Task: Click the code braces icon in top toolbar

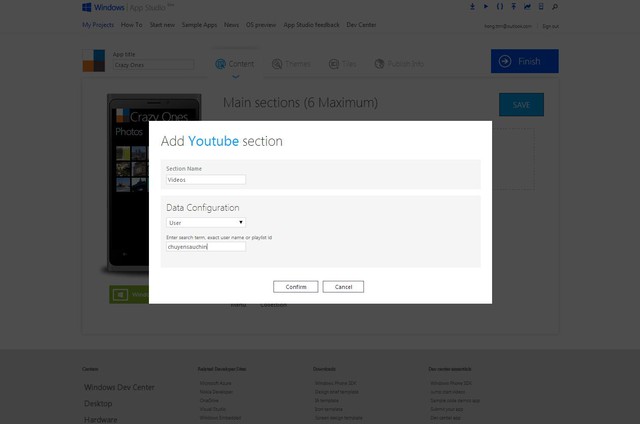Action: [x=501, y=7]
